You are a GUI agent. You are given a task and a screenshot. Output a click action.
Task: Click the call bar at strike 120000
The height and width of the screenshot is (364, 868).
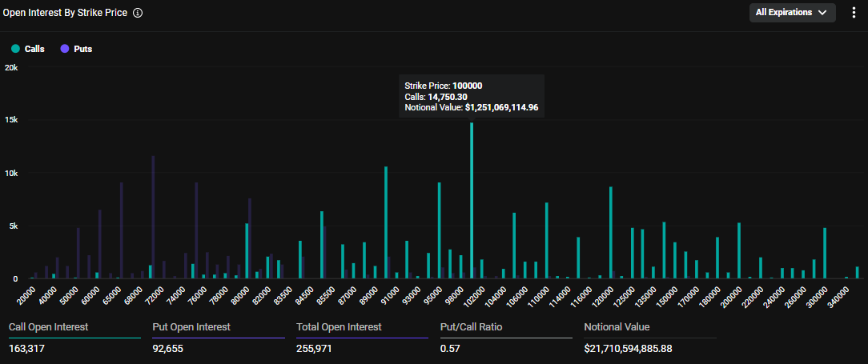click(611, 234)
